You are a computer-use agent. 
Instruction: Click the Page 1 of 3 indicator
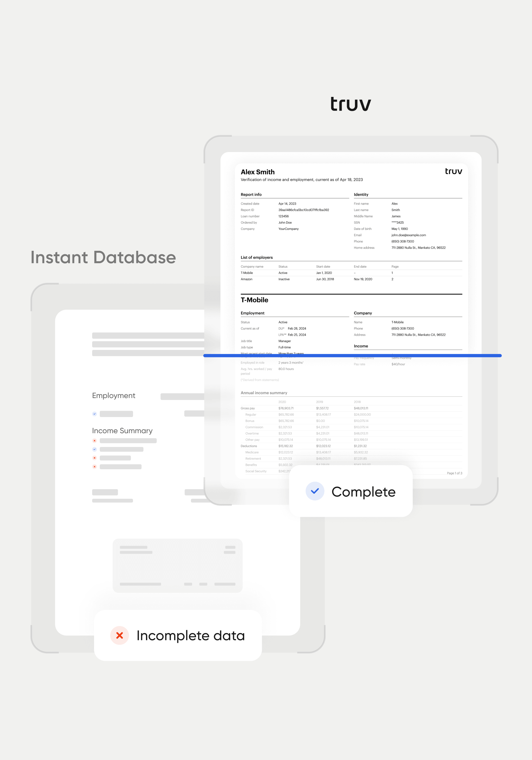(x=454, y=473)
